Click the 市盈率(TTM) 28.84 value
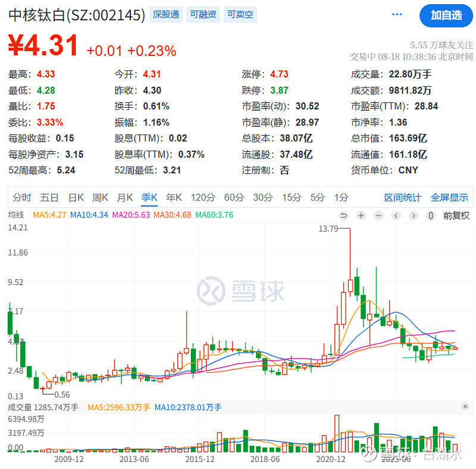 tap(426, 106)
